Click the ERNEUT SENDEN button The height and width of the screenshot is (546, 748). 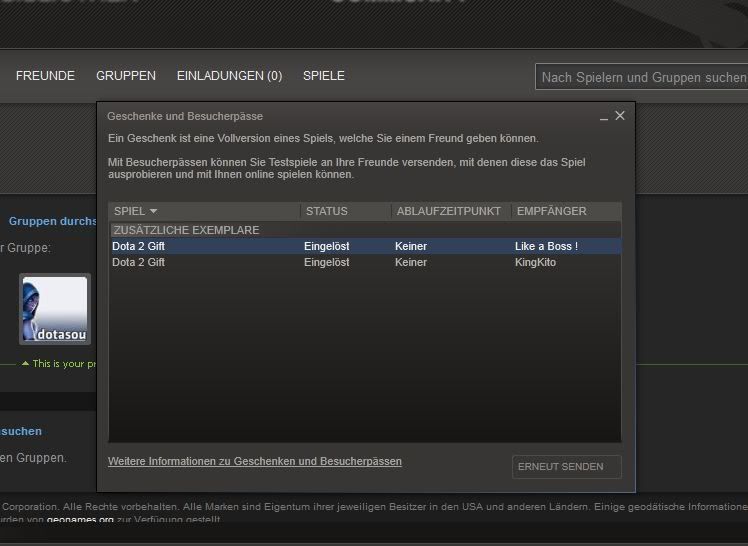(567, 467)
